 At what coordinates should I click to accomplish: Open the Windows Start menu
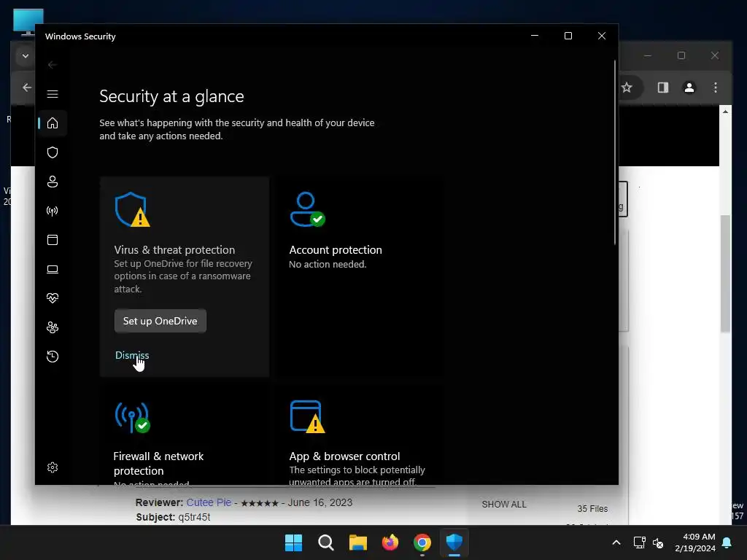[x=293, y=542]
